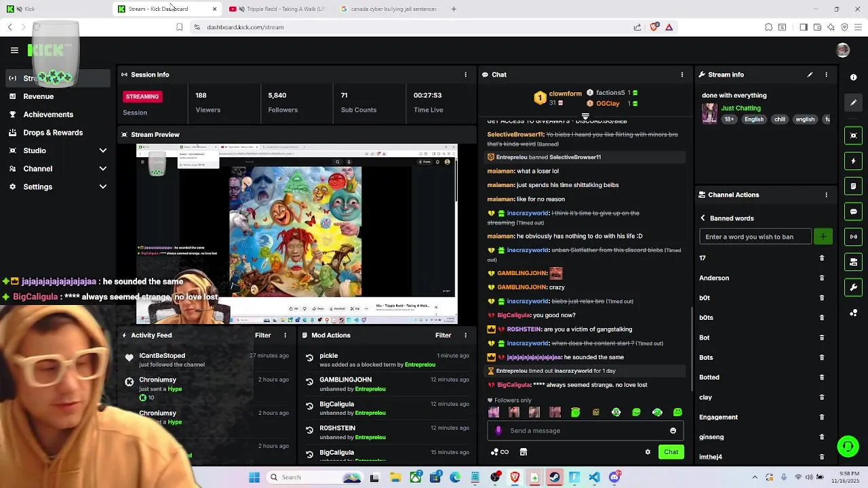Open green support headset button

[848, 446]
